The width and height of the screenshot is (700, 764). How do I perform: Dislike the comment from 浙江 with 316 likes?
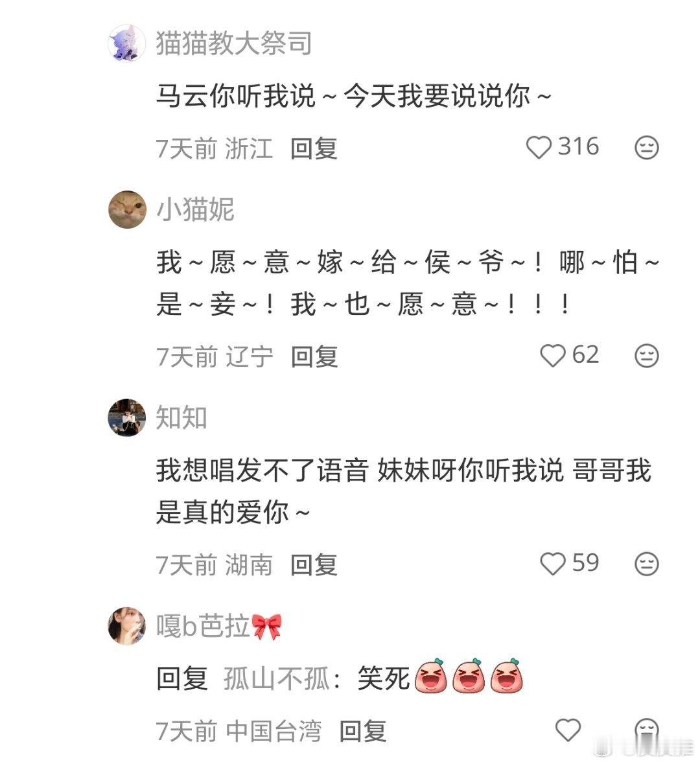click(647, 147)
